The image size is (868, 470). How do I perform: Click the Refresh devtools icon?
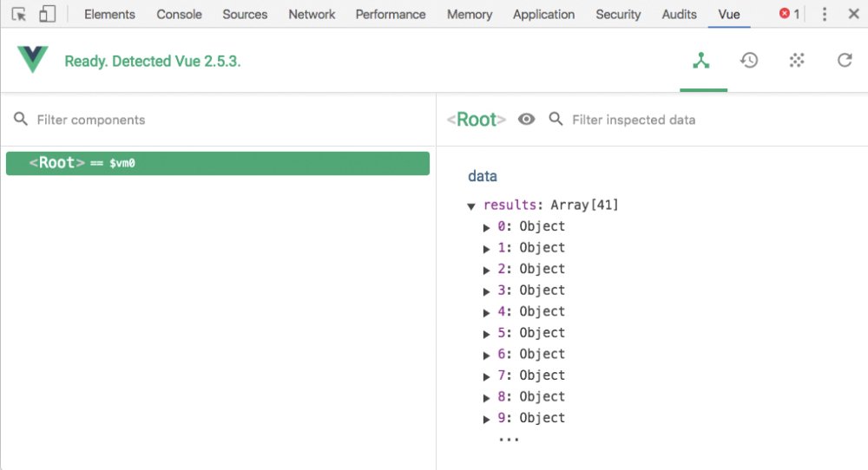pos(845,61)
